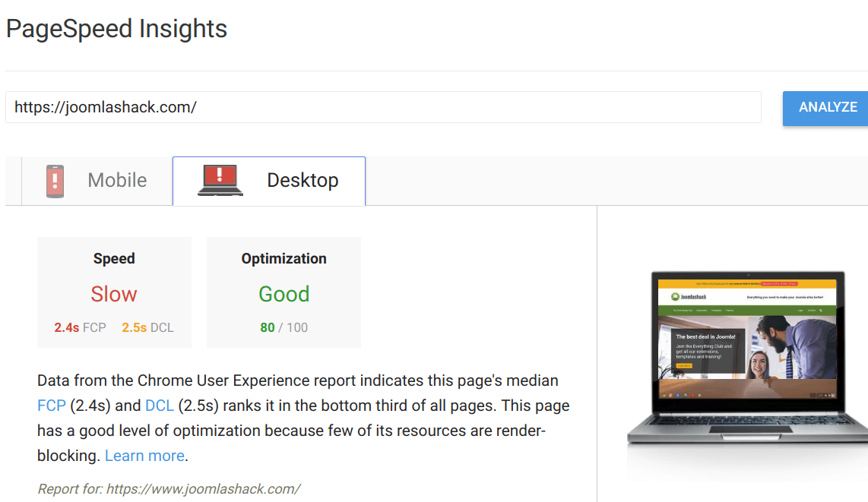Open the DCL link in the description
This screenshot has width=868, height=502.
pos(160,406)
